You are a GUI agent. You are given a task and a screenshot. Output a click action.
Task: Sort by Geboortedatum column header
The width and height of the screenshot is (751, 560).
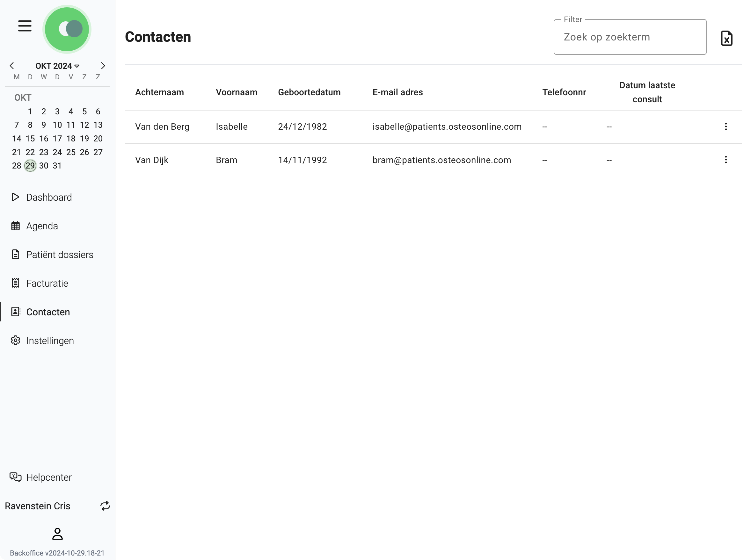tap(309, 92)
